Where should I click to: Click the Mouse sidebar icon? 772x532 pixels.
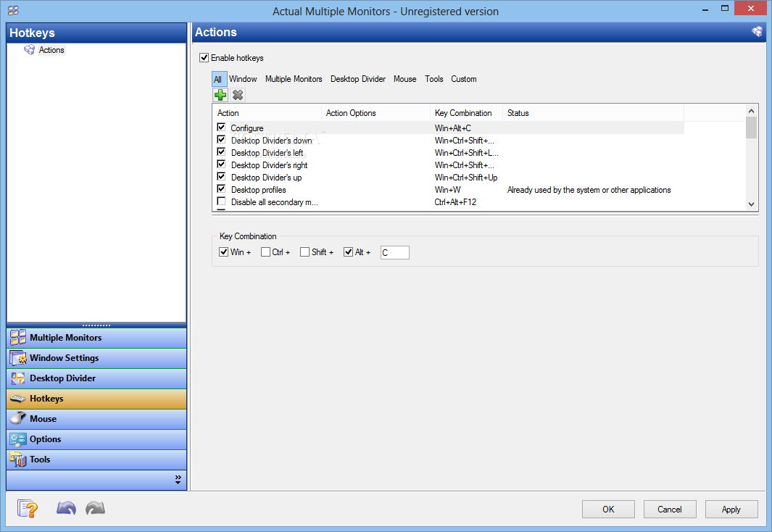[x=18, y=418]
